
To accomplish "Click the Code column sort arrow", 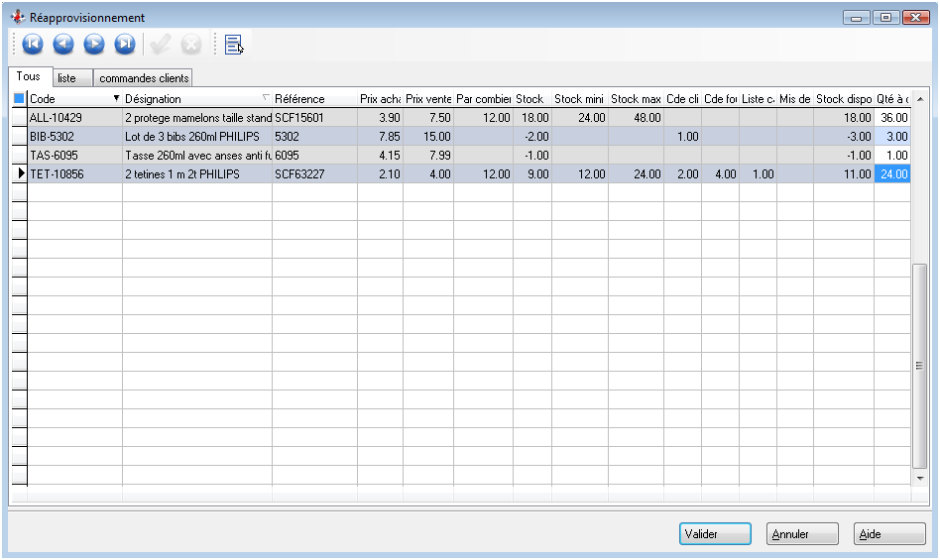I will tap(116, 99).
